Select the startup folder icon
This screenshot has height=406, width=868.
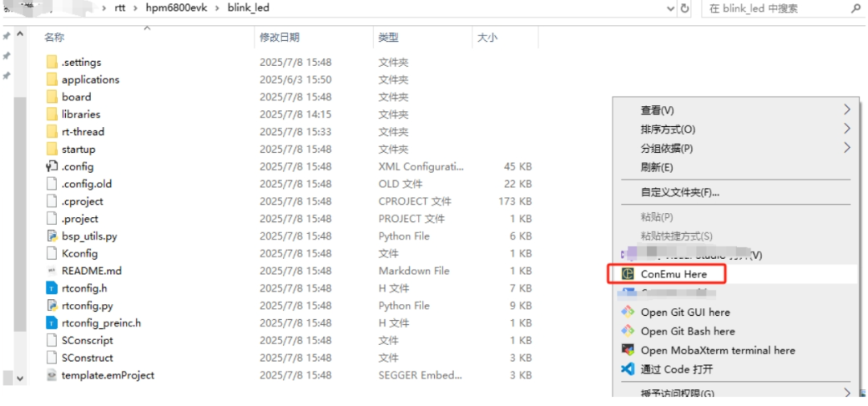point(51,149)
